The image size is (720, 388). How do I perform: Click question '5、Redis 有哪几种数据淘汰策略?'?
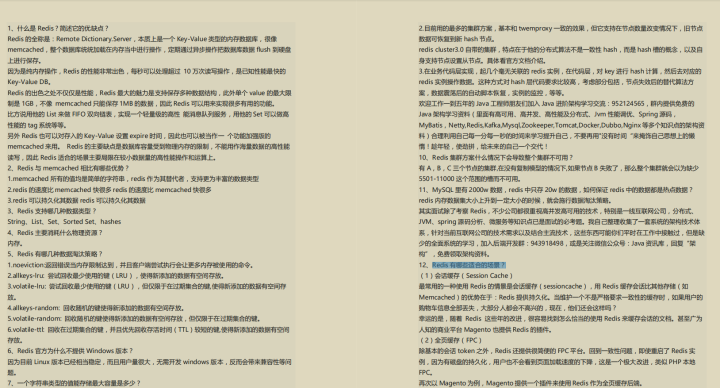click(x=55, y=253)
